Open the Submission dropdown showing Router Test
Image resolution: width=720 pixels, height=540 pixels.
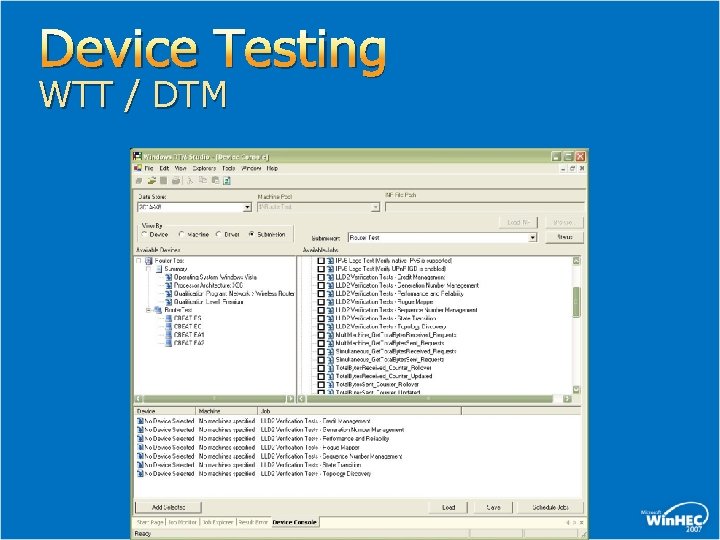(x=532, y=238)
